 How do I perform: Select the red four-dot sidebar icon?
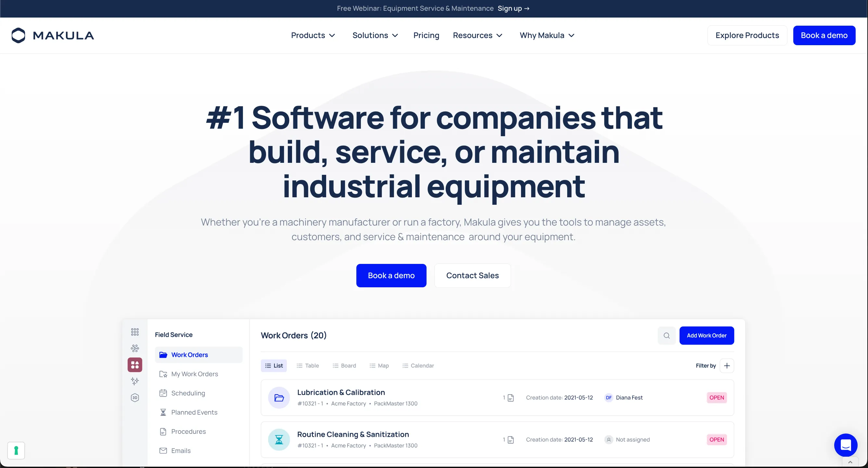[135, 365]
